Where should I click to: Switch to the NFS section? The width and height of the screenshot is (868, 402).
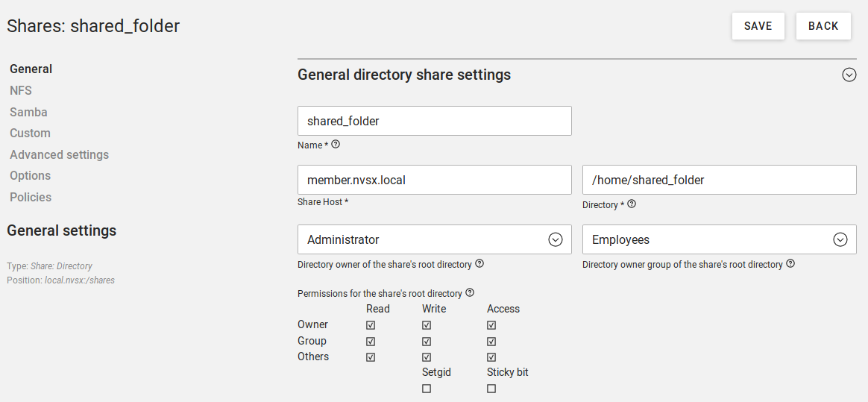click(21, 90)
